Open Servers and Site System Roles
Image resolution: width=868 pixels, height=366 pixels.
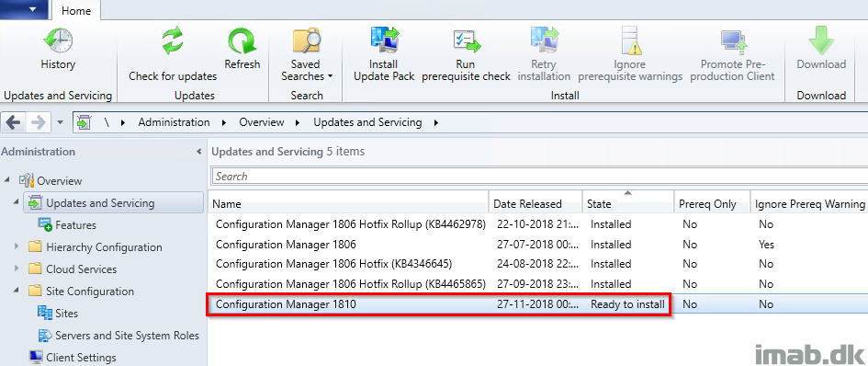click(x=127, y=336)
